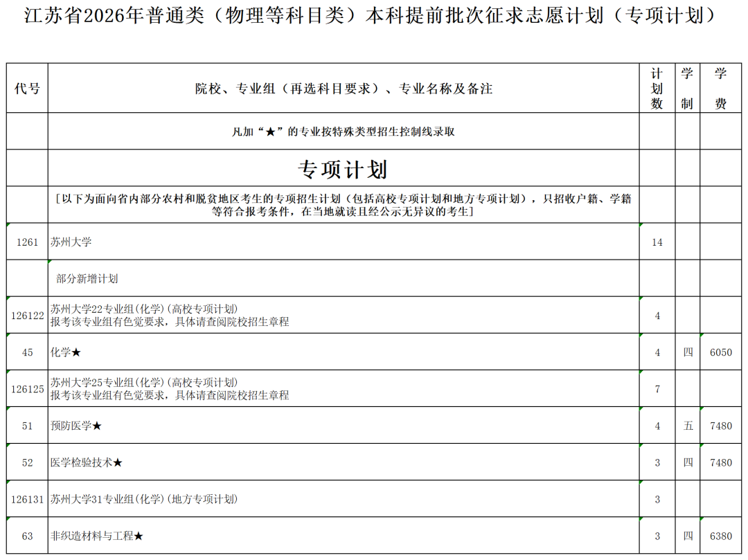Select the 预防医学★ major cell
Screen dimensions: 748x560
[x=344, y=425]
